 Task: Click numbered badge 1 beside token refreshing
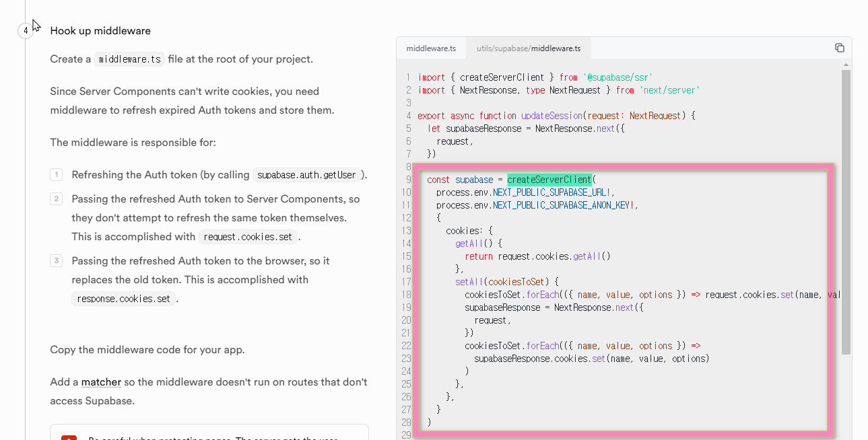[57, 174]
